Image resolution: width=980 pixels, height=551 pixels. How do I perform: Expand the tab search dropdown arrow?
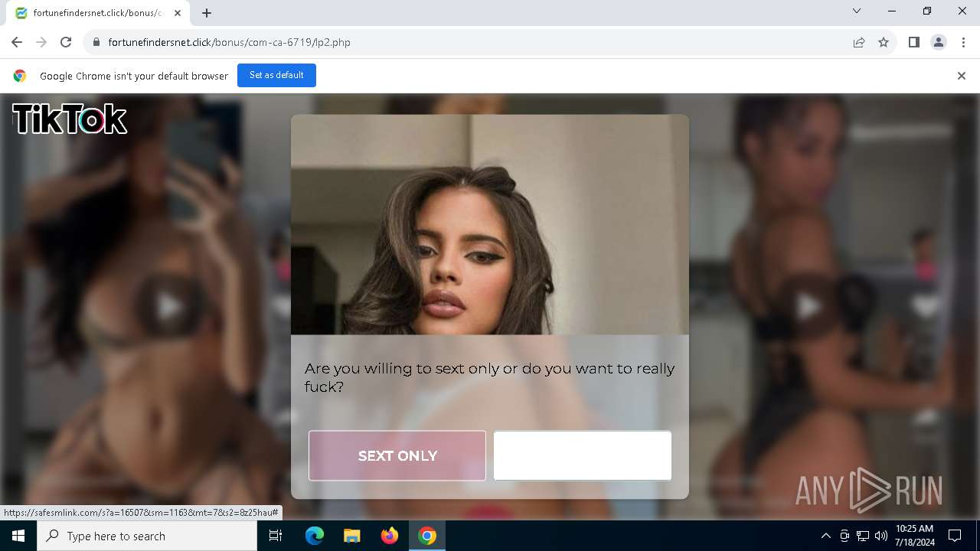[857, 11]
